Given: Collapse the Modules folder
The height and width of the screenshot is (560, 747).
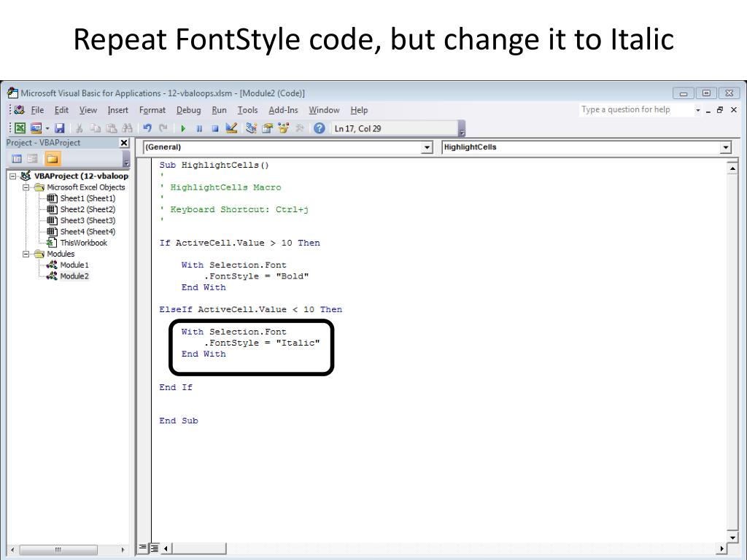Looking at the screenshot, I should 26,254.
